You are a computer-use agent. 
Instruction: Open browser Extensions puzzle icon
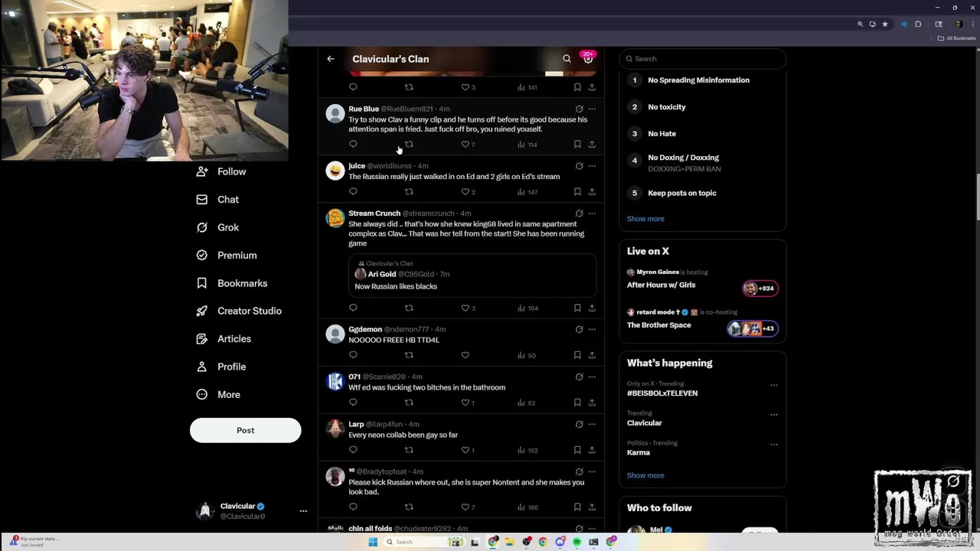(x=918, y=24)
